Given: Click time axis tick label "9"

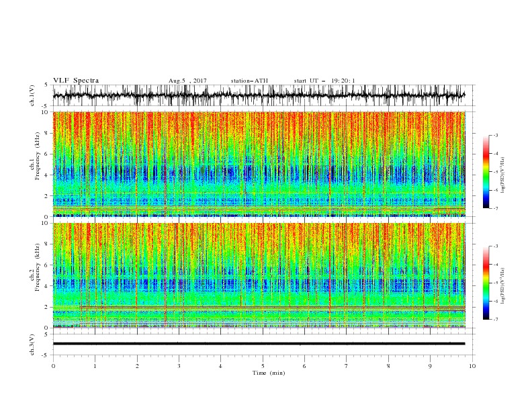Looking at the screenshot, I should click(430, 366).
